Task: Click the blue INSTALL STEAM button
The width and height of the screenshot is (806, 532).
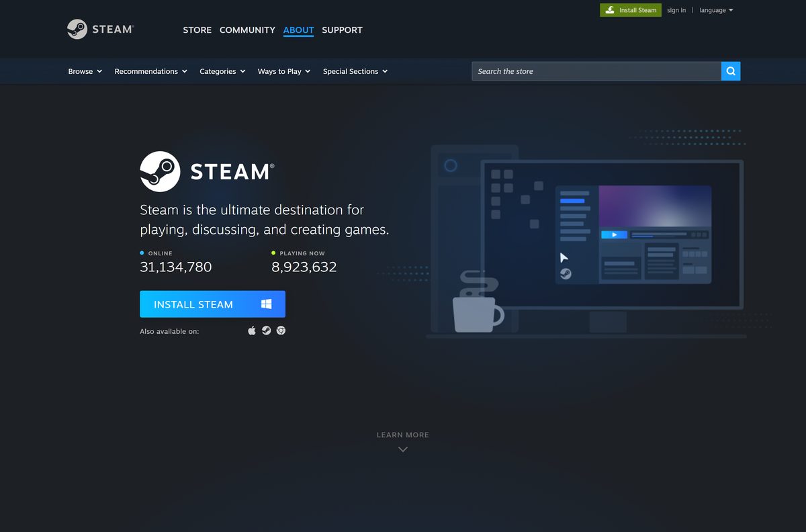Action: (x=212, y=304)
